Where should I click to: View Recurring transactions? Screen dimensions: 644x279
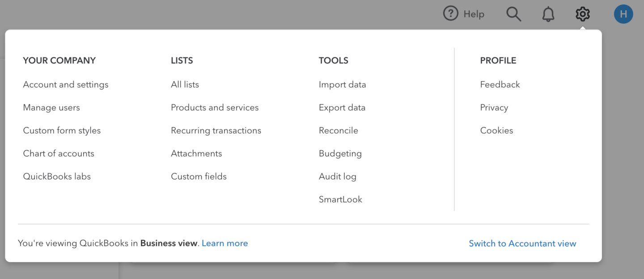point(216,130)
